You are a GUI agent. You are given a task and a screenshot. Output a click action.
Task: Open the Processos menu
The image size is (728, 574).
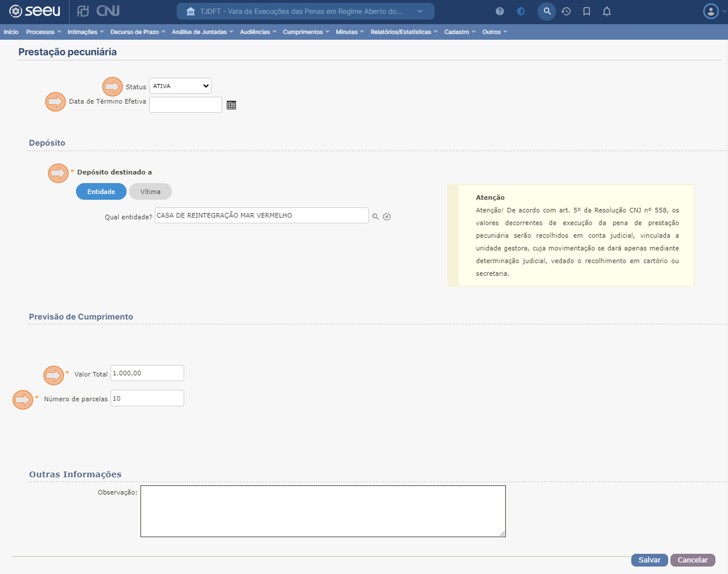pyautogui.click(x=44, y=32)
